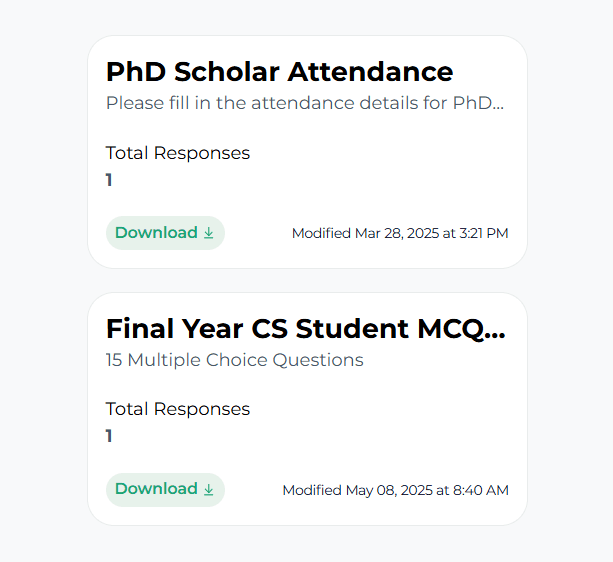The width and height of the screenshot is (613, 562).
Task: Open the PhD Scholar Attendance form card
Action: pos(307,152)
